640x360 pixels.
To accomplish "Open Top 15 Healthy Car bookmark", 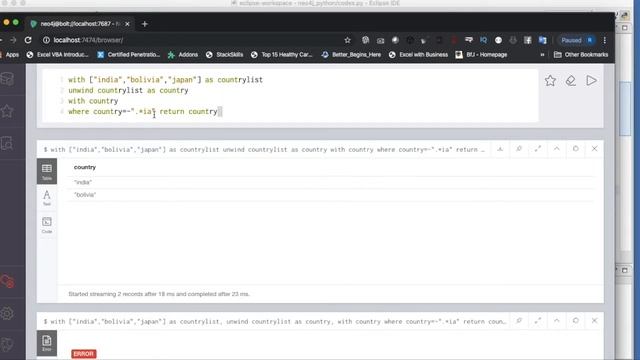I will coord(282,55).
